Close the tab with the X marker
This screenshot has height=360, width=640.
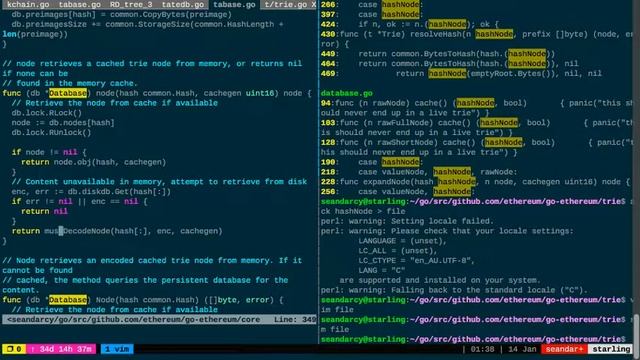tap(313, 4)
